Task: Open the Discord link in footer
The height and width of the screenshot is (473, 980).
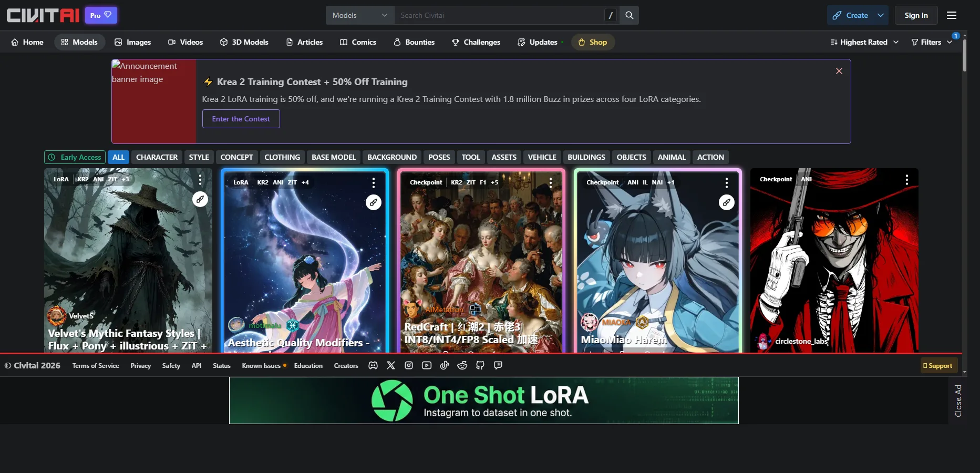Action: tap(373, 365)
